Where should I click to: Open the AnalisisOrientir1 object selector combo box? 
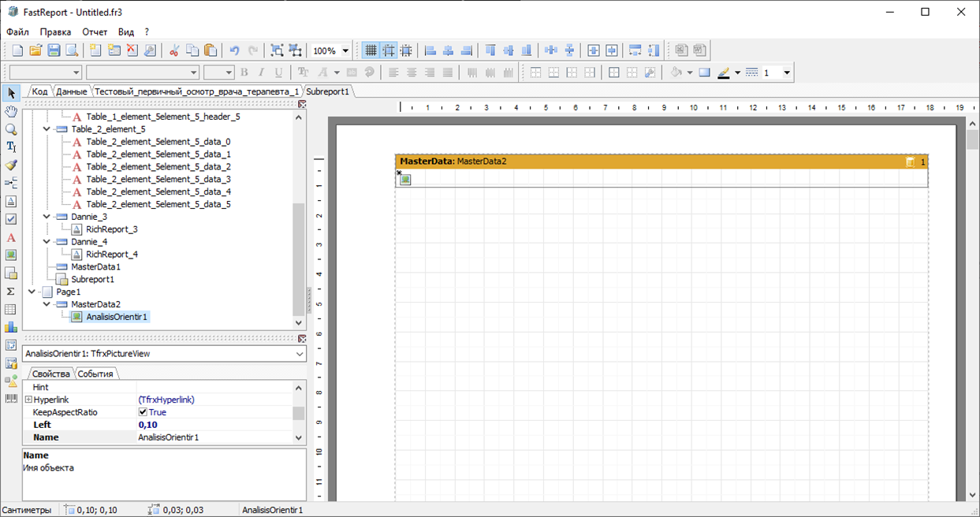tap(164, 354)
